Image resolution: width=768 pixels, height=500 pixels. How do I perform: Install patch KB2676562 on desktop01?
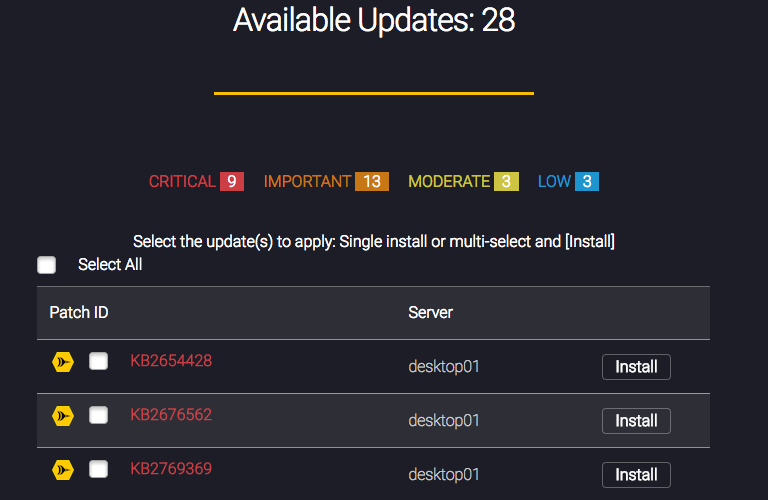click(636, 421)
